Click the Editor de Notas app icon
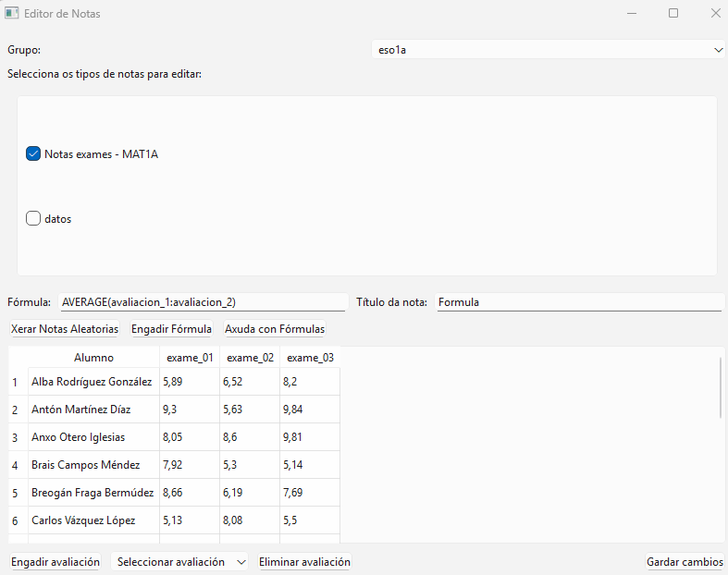The height and width of the screenshot is (575, 728). coord(12,14)
